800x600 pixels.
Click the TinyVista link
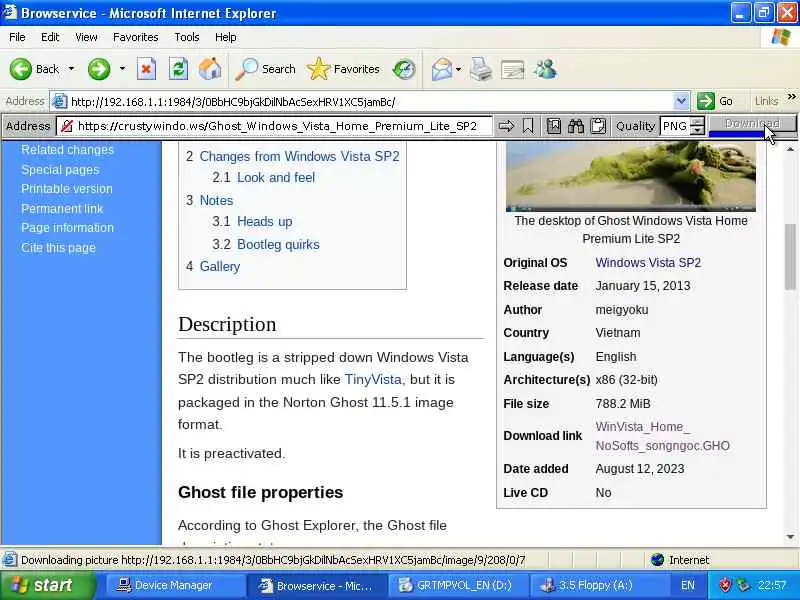coord(373,380)
